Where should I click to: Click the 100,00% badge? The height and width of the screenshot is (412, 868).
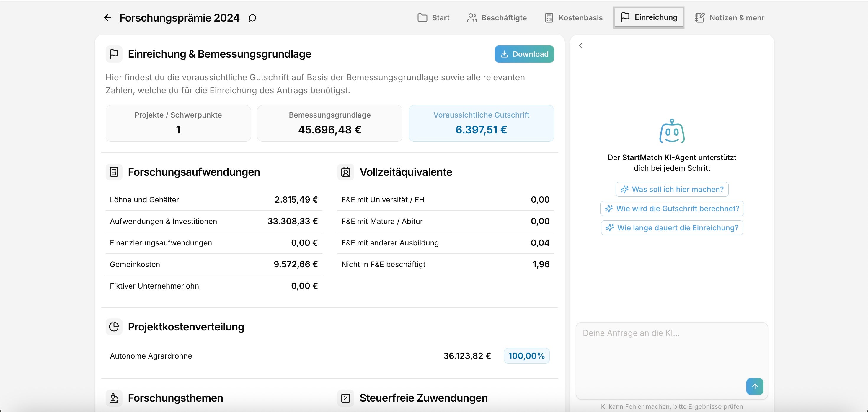coord(527,356)
